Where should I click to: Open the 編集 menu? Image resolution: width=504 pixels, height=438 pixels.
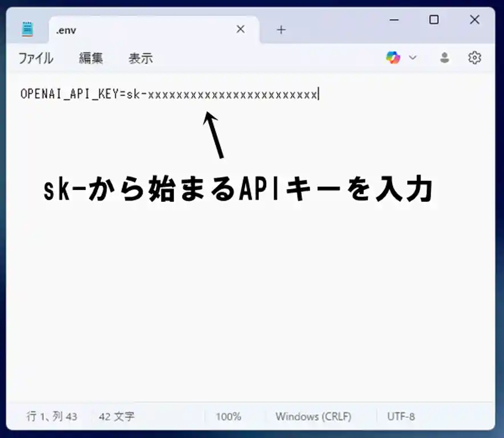[91, 58]
